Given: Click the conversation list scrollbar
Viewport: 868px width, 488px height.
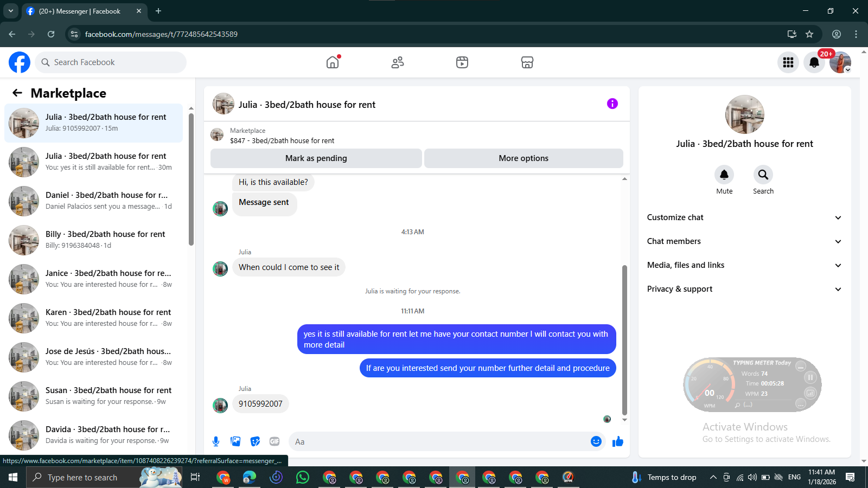Looking at the screenshot, I should (191, 179).
